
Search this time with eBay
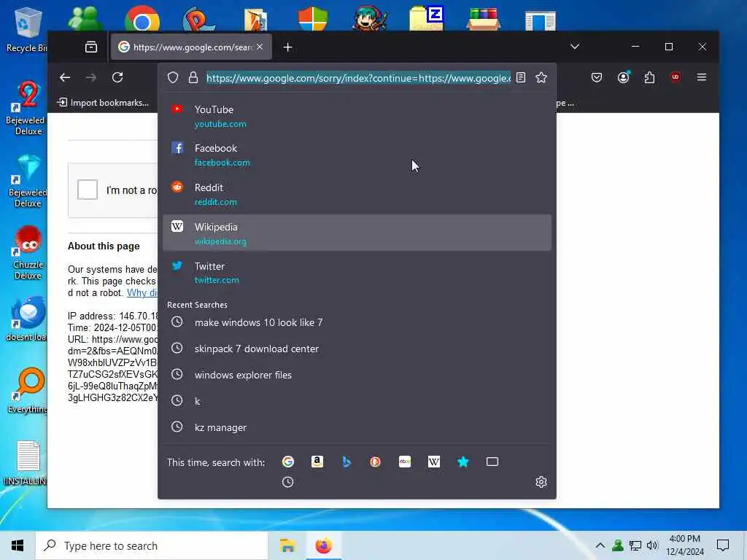[405, 462]
